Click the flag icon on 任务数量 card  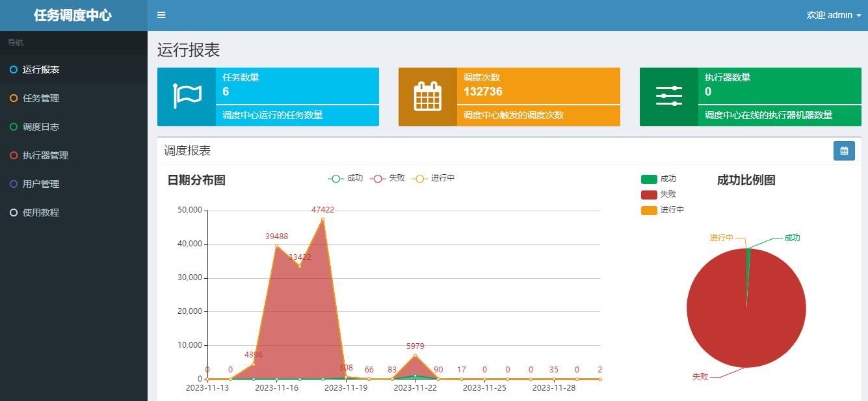pos(187,97)
